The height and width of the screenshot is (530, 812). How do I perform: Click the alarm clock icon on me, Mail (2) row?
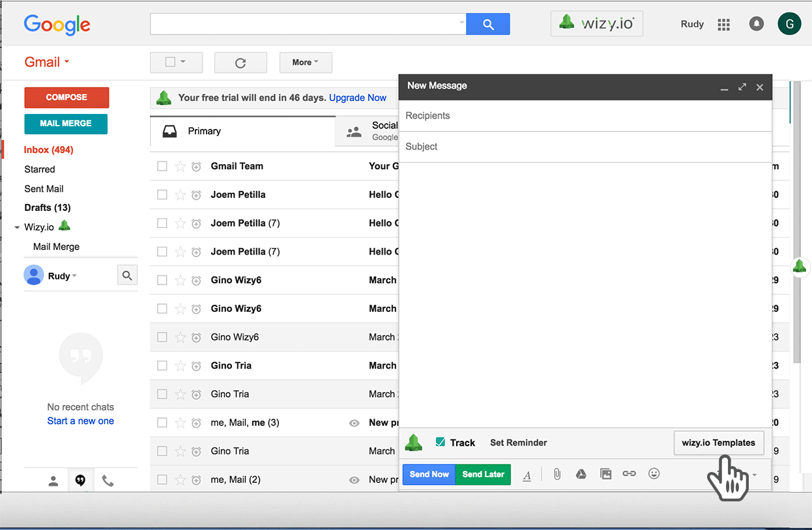coord(196,480)
